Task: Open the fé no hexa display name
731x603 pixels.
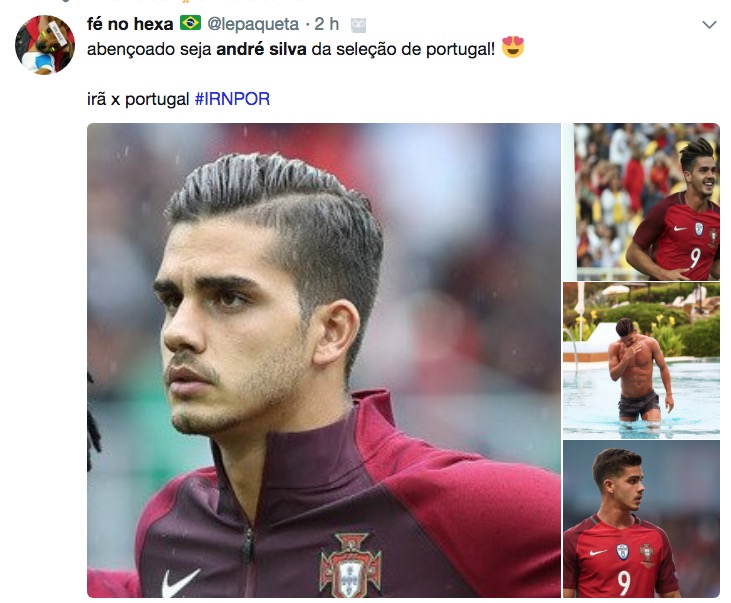Action: pos(130,24)
